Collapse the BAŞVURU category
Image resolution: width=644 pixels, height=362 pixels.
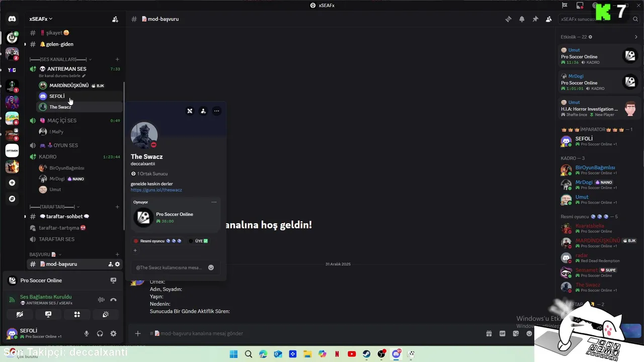tap(45, 254)
